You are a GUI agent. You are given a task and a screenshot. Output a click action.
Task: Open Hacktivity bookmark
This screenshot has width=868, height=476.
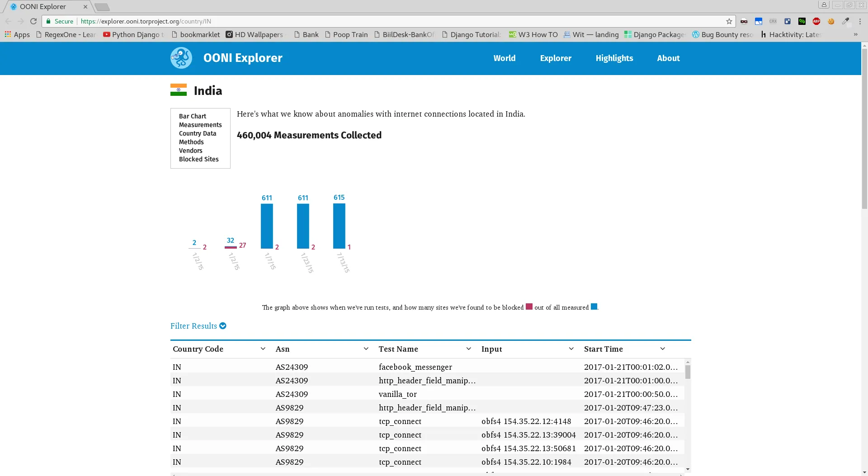(x=791, y=34)
